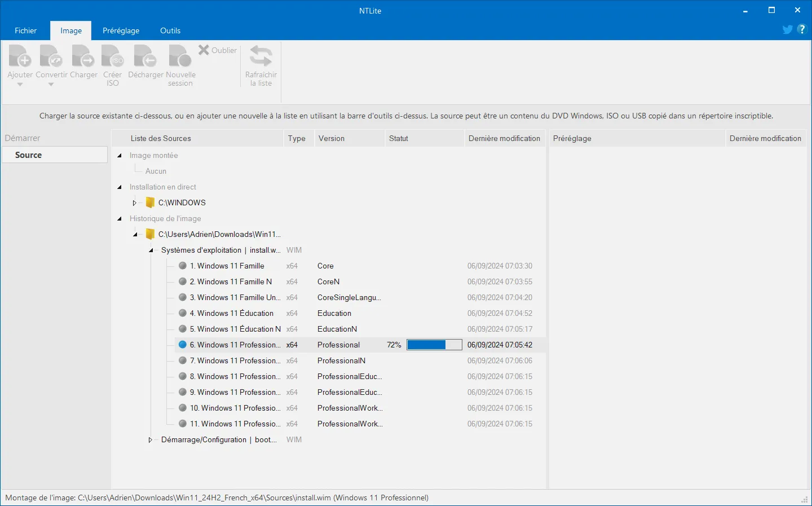Expand the C:\WINDOWS node
This screenshot has height=506, width=812.
click(134, 203)
